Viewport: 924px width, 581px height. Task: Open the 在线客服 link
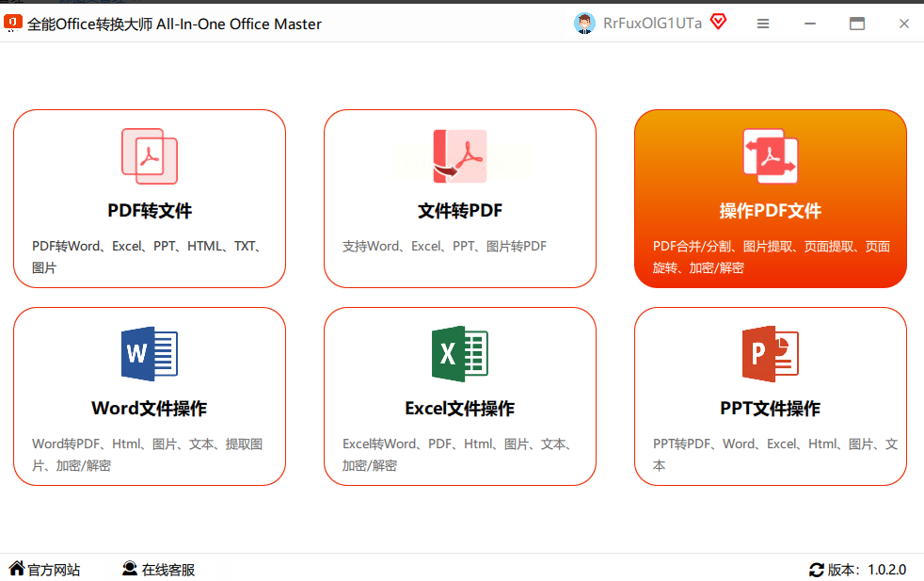pos(168,570)
